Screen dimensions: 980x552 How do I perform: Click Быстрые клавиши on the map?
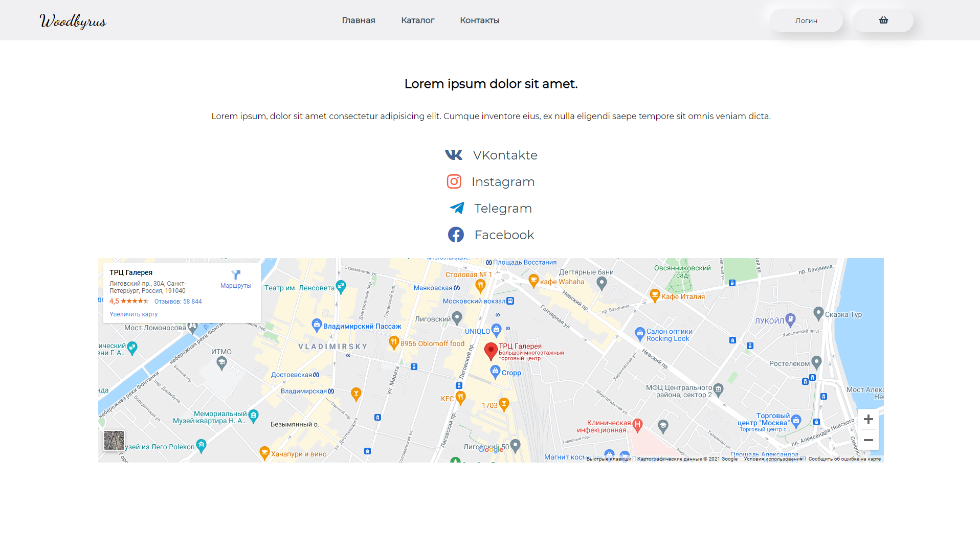point(609,459)
